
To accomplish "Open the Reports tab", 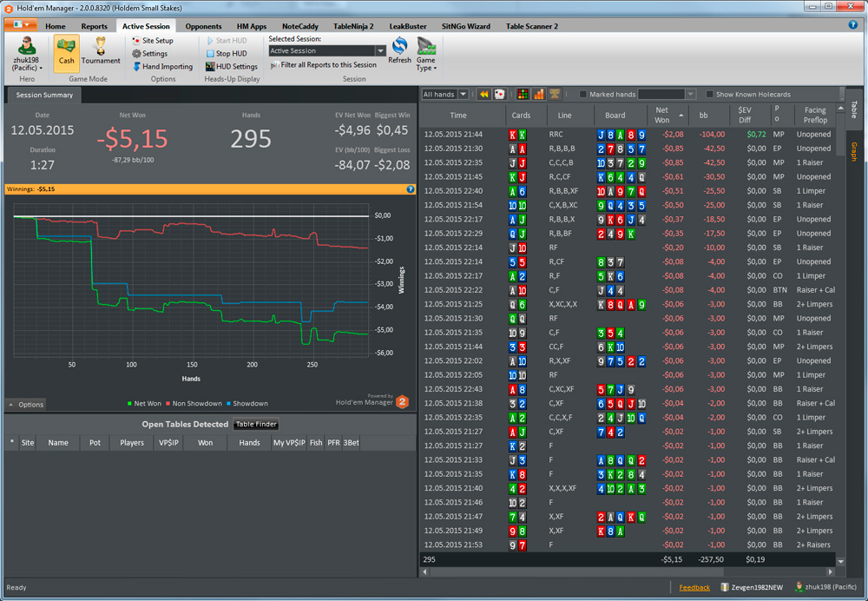I will pyautogui.click(x=94, y=26).
